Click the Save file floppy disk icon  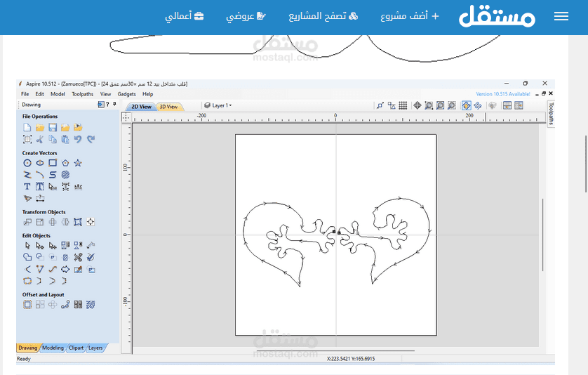[53, 128]
